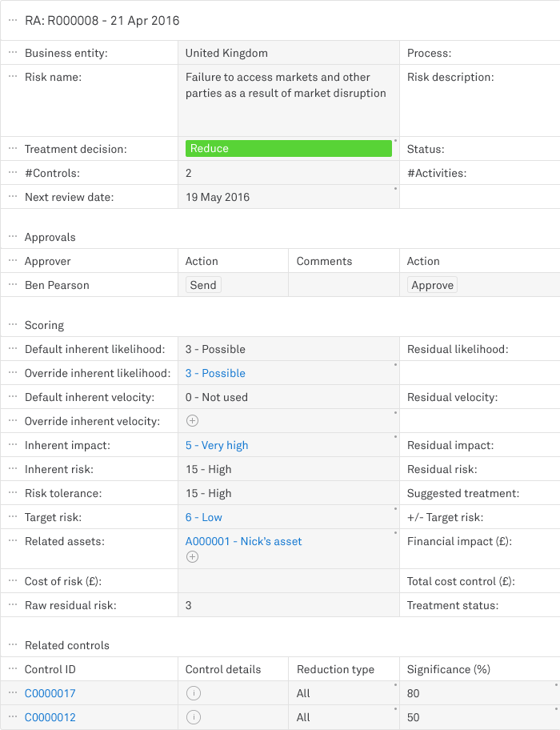The height and width of the screenshot is (730, 560).
Task: Click the info icon for control C0000012
Action: coord(193,717)
